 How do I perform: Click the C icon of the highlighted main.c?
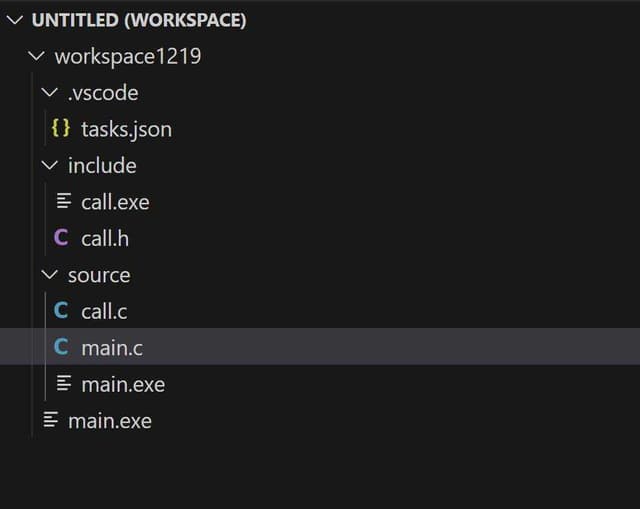coord(61,347)
